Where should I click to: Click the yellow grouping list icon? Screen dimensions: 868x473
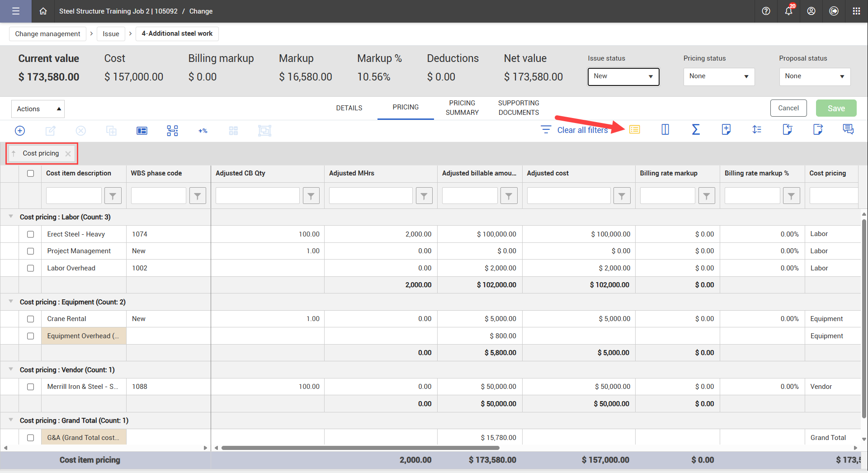[635, 130]
